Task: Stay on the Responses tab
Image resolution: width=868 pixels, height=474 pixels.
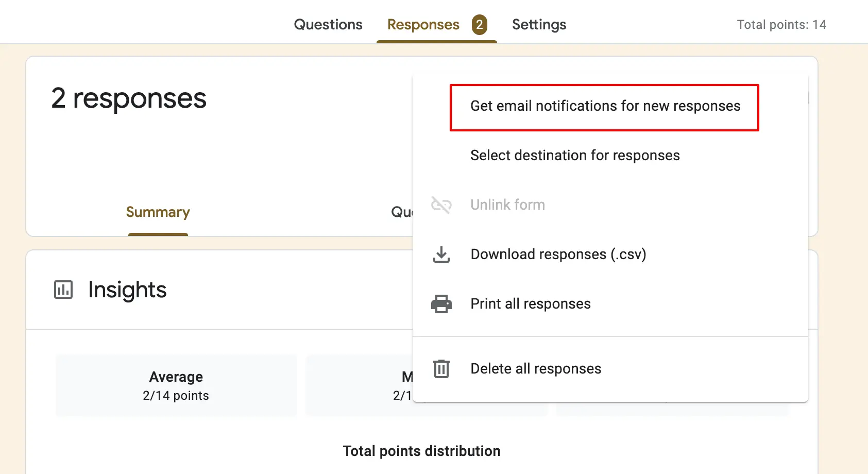Action: click(422, 24)
